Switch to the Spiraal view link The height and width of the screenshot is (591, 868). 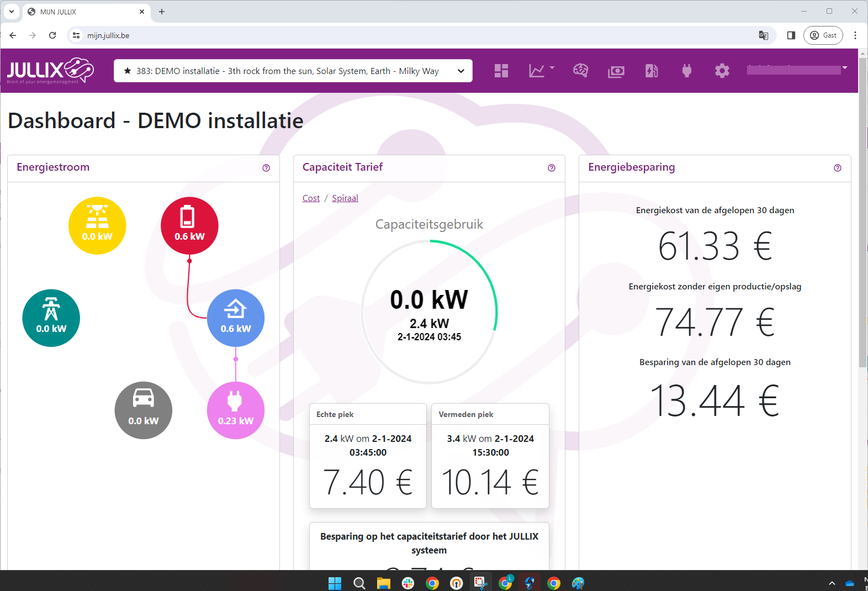point(345,198)
